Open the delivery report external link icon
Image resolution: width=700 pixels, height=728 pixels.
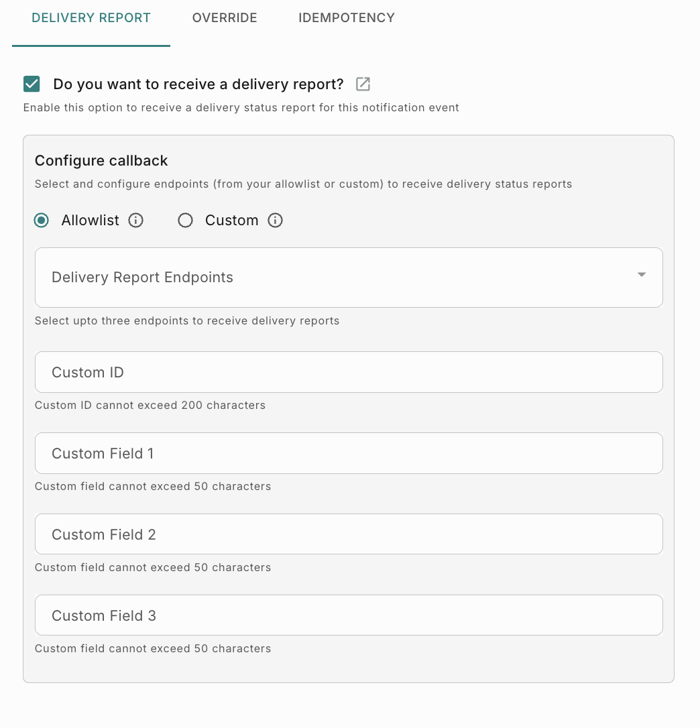point(363,84)
